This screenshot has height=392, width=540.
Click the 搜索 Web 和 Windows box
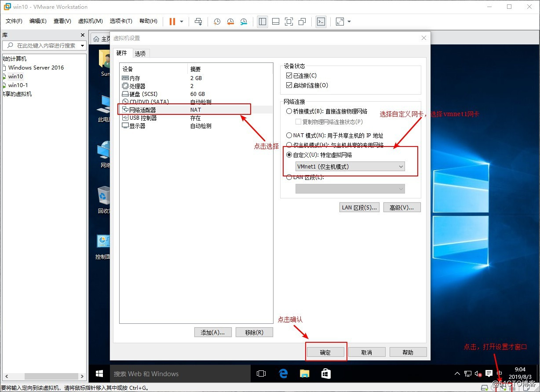180,374
